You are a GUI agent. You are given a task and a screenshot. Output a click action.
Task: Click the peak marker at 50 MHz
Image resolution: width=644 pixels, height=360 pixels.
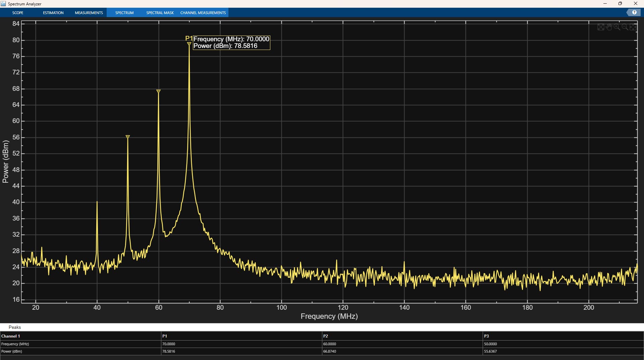click(128, 137)
